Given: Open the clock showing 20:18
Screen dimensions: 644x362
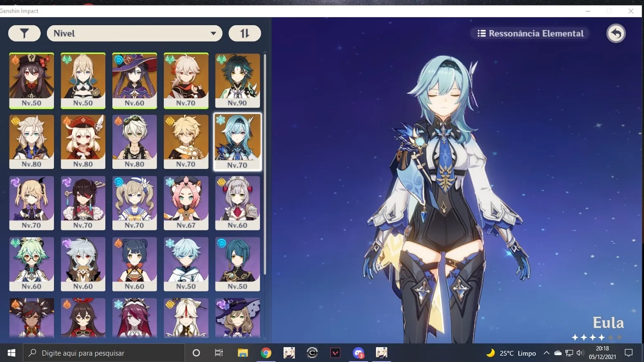Looking at the screenshot, I should pyautogui.click(x=602, y=353).
